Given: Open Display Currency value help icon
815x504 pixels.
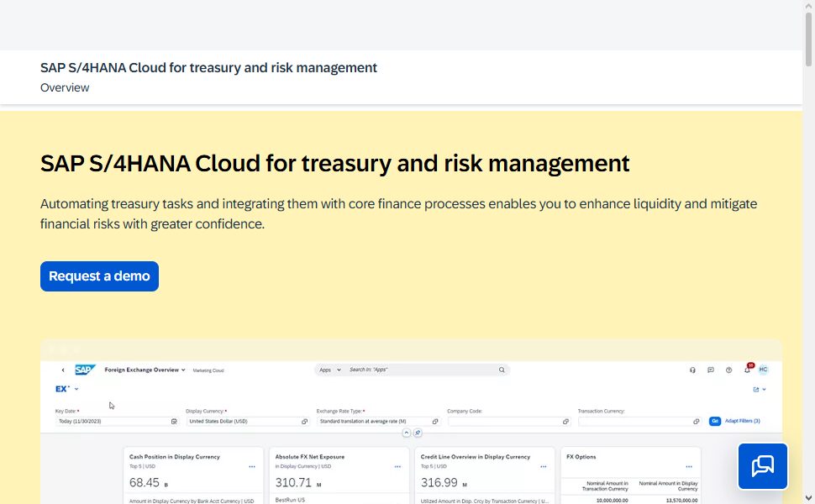Looking at the screenshot, I should (305, 422).
